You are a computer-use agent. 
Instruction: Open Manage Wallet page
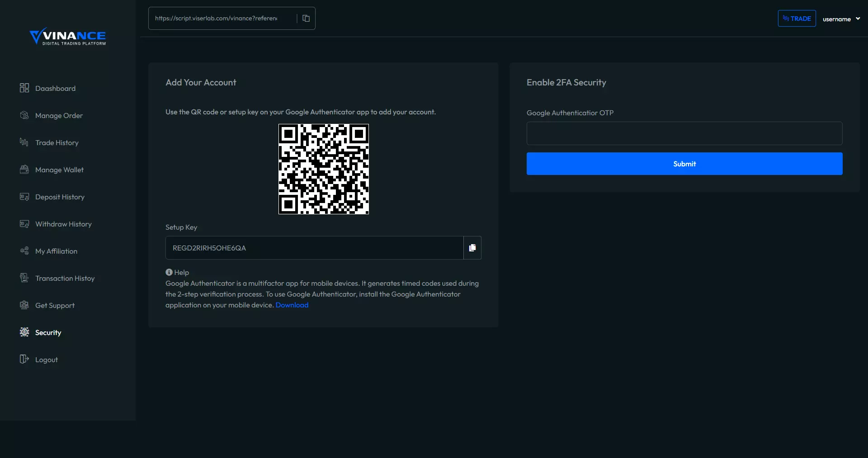60,170
